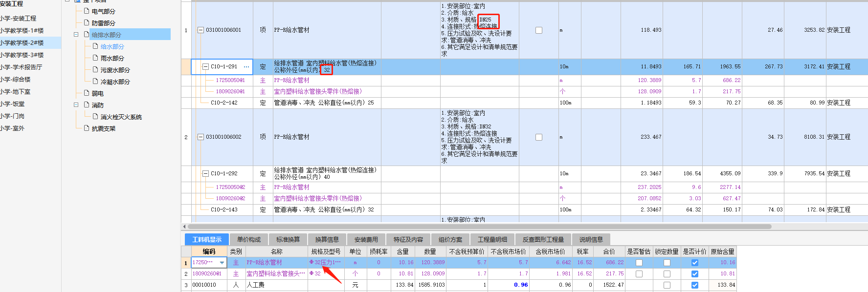Click the 不含税市场价 column header
The height and width of the screenshot is (292, 868).
point(508,251)
